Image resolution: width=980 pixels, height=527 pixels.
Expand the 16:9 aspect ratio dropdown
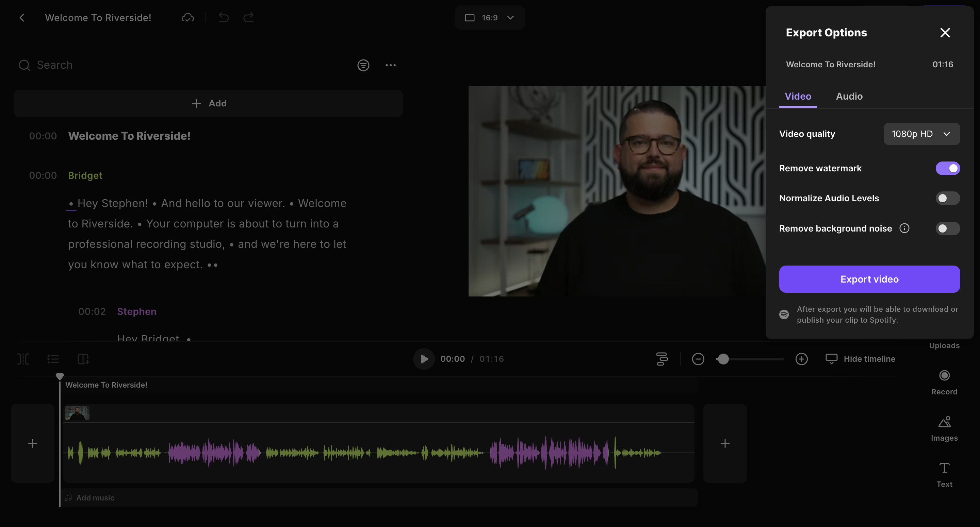(x=490, y=18)
